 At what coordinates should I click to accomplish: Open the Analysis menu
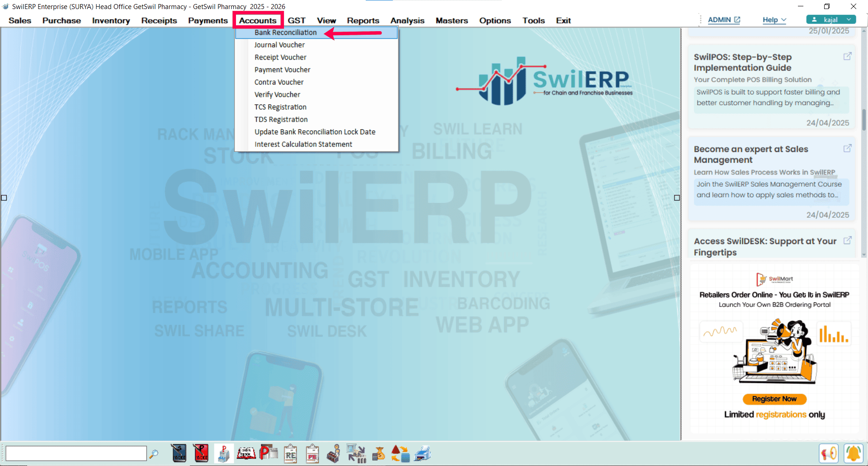tap(407, 20)
